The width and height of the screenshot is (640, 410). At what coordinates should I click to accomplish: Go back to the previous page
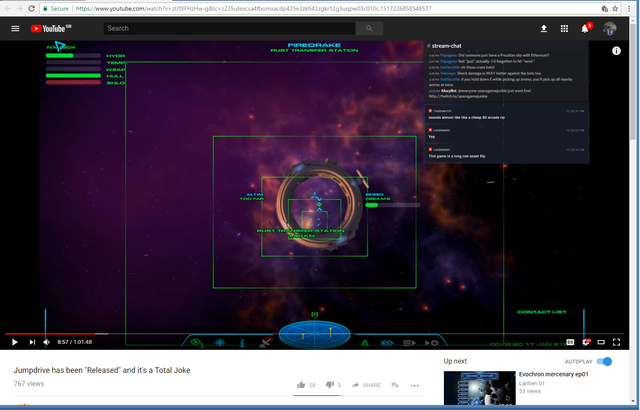8,8
